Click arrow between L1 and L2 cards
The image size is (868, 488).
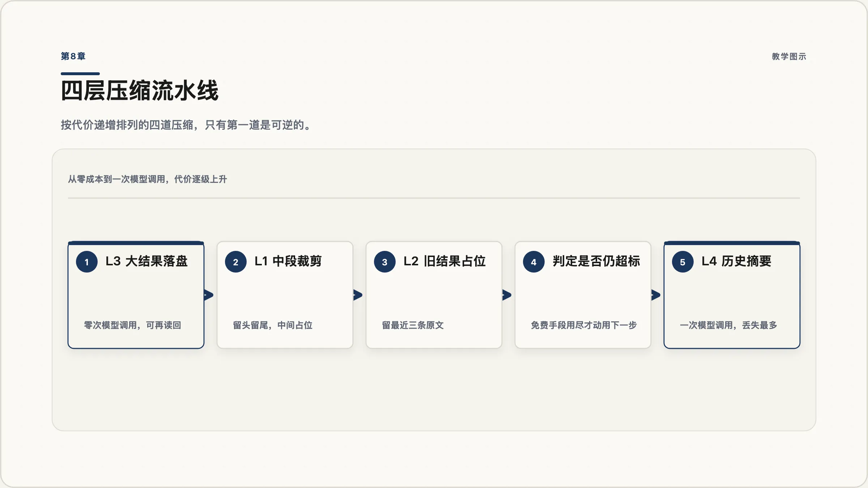[x=358, y=295]
